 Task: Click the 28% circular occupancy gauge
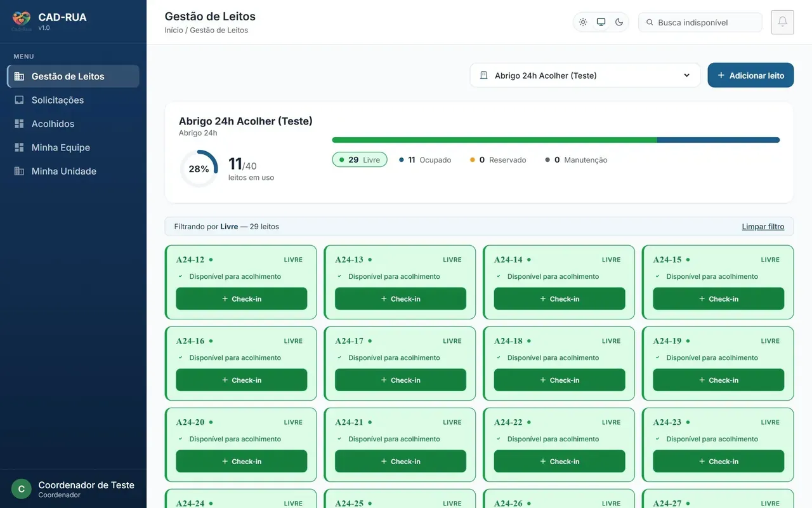[x=199, y=169]
